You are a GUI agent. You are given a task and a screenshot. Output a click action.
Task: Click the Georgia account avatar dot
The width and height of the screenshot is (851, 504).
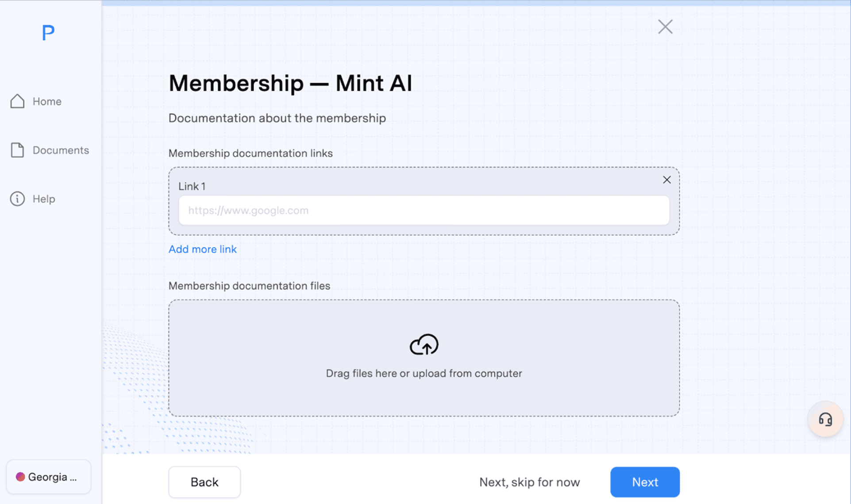pos(20,477)
